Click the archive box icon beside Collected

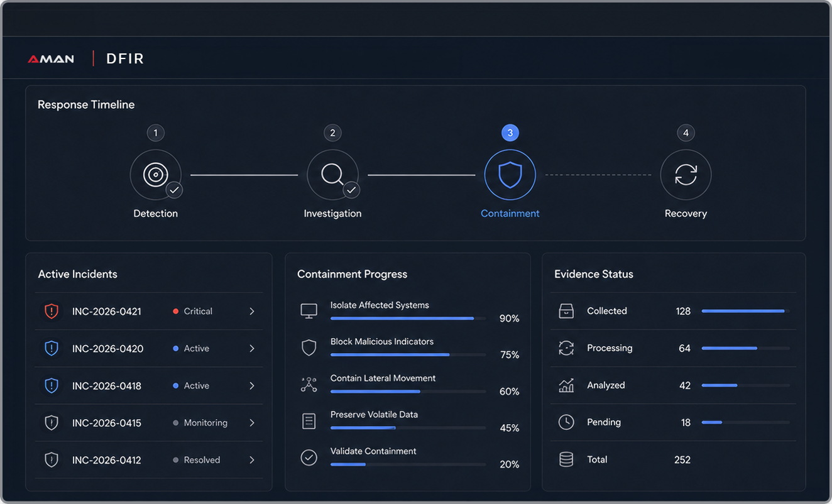click(x=566, y=311)
